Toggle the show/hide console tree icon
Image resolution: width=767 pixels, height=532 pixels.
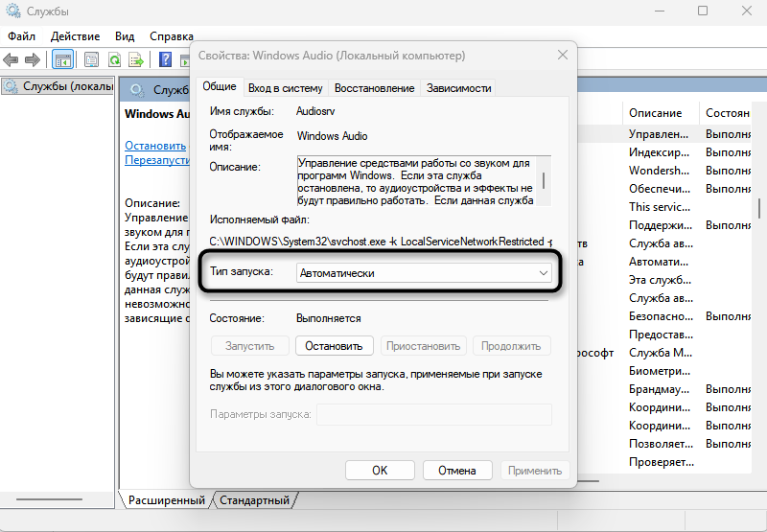click(62, 60)
